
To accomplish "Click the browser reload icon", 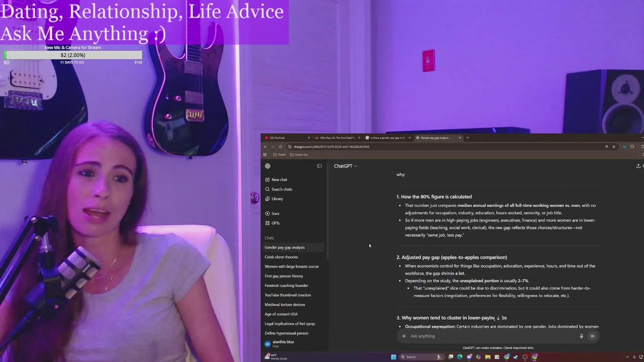I will pos(280,147).
